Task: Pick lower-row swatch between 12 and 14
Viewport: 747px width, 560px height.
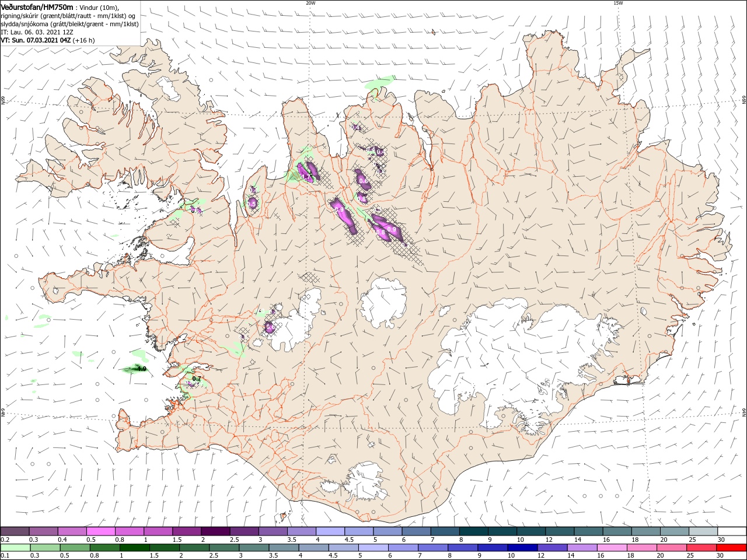Action: coord(552,548)
